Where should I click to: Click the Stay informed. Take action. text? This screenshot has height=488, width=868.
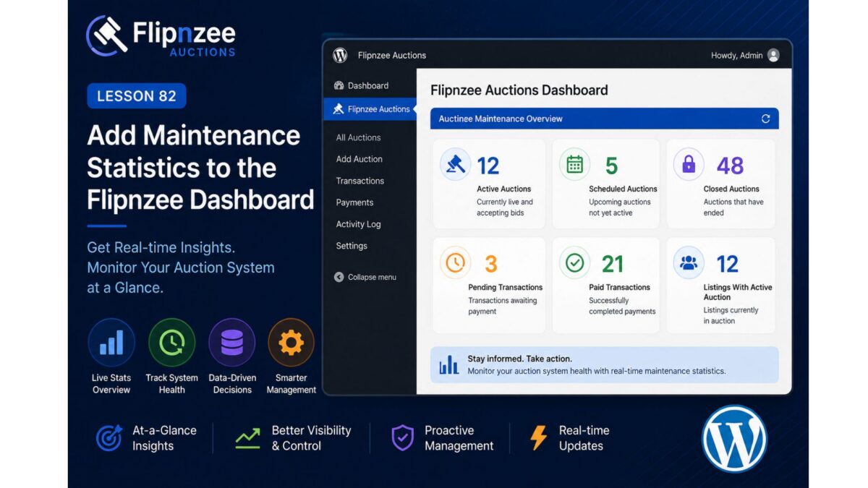pyautogui.click(x=519, y=359)
